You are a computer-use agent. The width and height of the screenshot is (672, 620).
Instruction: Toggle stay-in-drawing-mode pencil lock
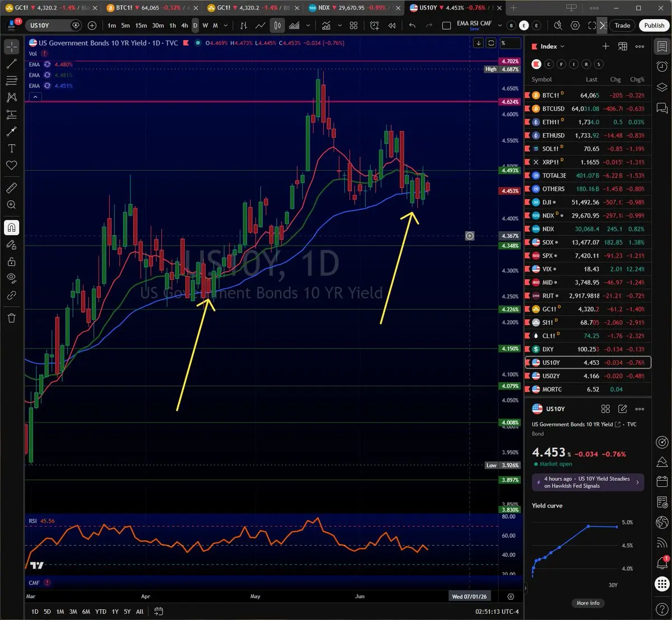point(12,245)
